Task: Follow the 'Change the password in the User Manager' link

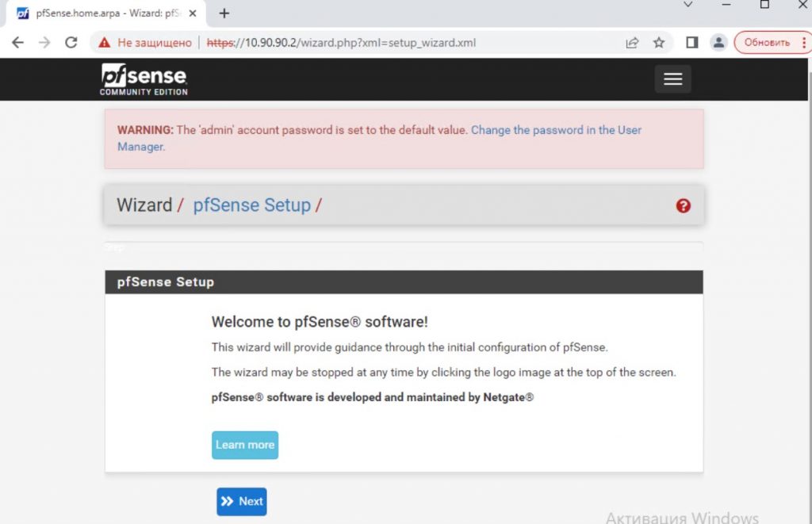Action: point(555,130)
